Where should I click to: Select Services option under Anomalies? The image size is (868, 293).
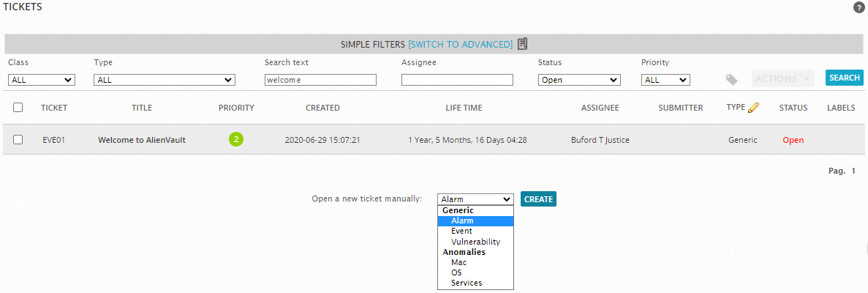pyautogui.click(x=467, y=283)
